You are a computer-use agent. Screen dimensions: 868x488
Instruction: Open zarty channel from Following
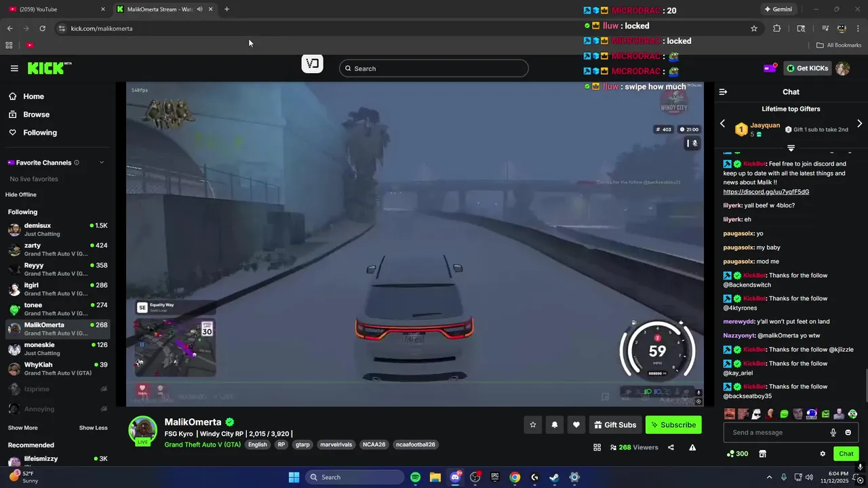tap(58, 249)
